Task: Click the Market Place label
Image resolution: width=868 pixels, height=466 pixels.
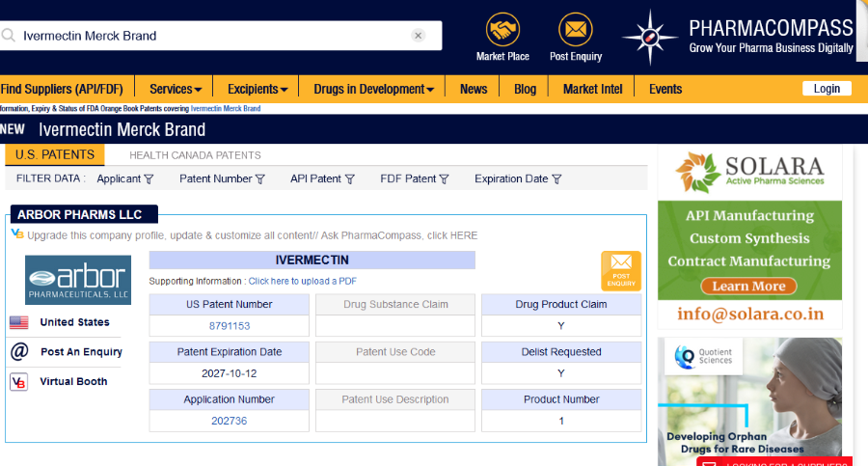Action: [x=502, y=57]
